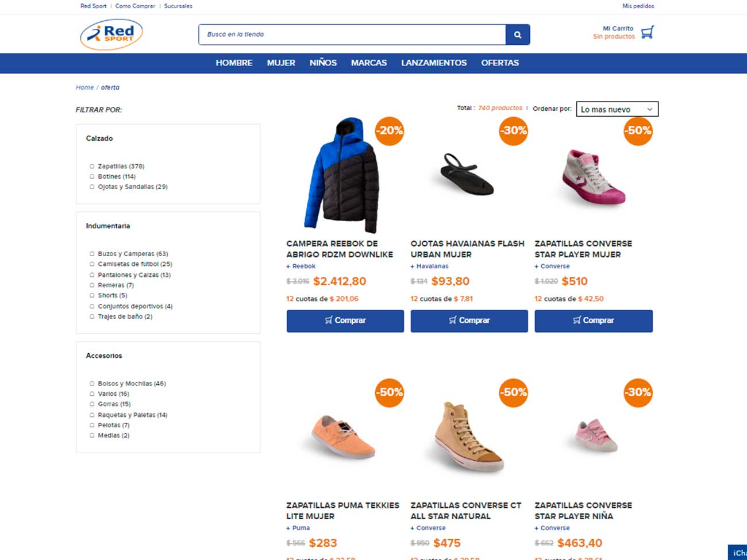The height and width of the screenshot is (560, 747).
Task: Click the search magnifier button
Action: click(x=517, y=34)
